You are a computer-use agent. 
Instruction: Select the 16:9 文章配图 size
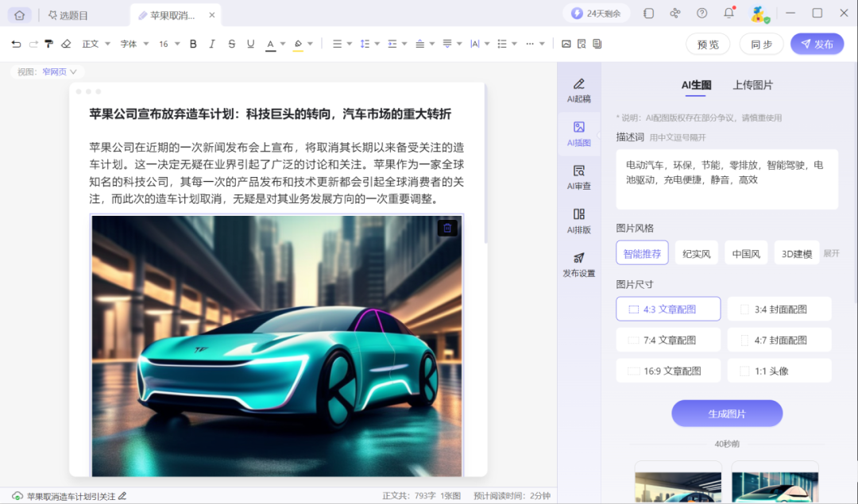(x=668, y=371)
